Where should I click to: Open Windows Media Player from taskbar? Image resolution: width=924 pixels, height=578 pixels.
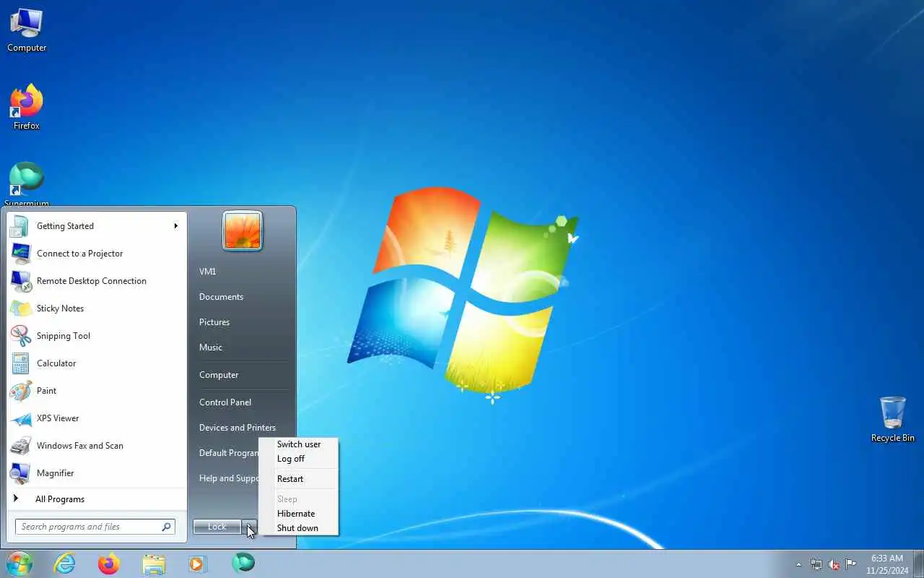[x=198, y=564]
